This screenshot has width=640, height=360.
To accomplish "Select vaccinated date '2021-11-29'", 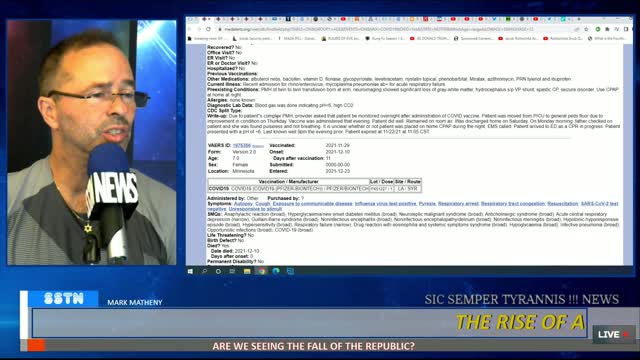I will [x=338, y=145].
